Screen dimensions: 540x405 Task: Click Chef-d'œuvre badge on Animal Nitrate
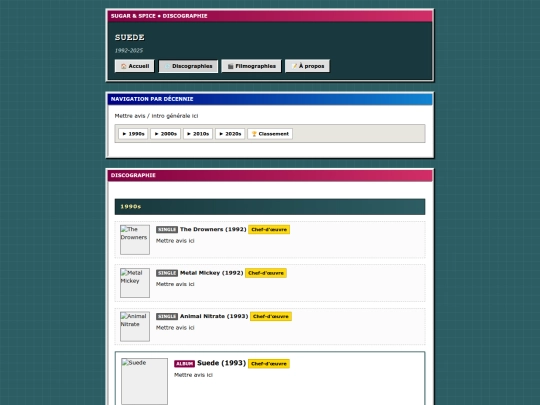click(x=271, y=316)
